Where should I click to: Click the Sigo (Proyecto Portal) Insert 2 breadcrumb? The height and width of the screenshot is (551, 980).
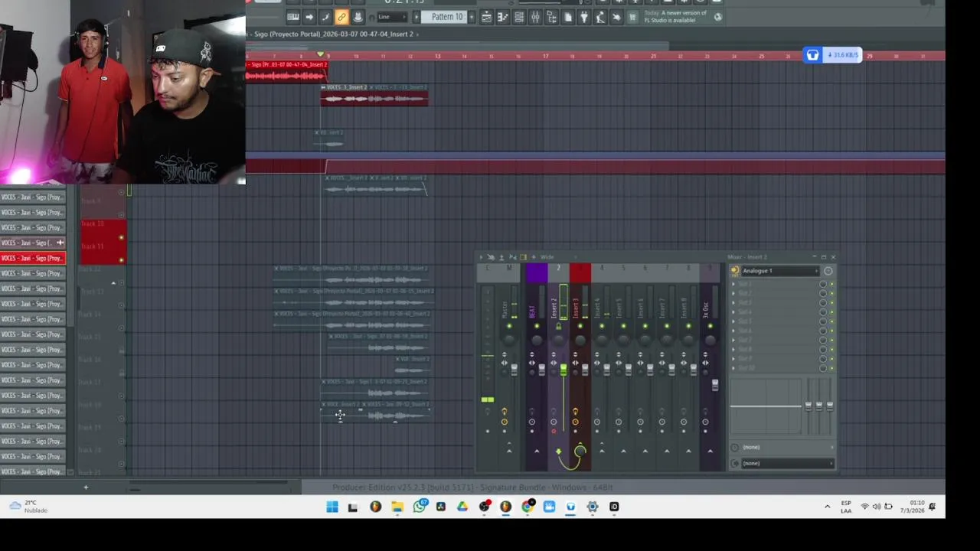[x=334, y=34]
